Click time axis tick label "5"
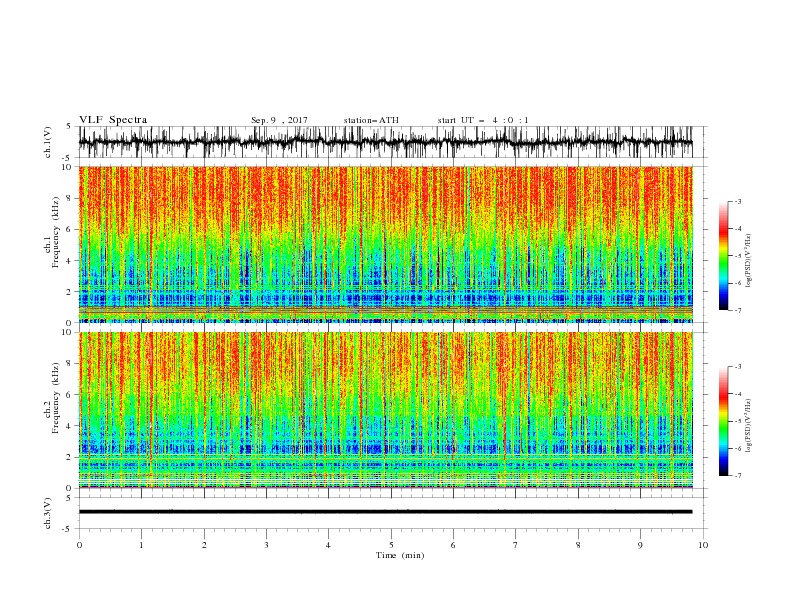This screenshot has width=792, height=612. point(391,545)
